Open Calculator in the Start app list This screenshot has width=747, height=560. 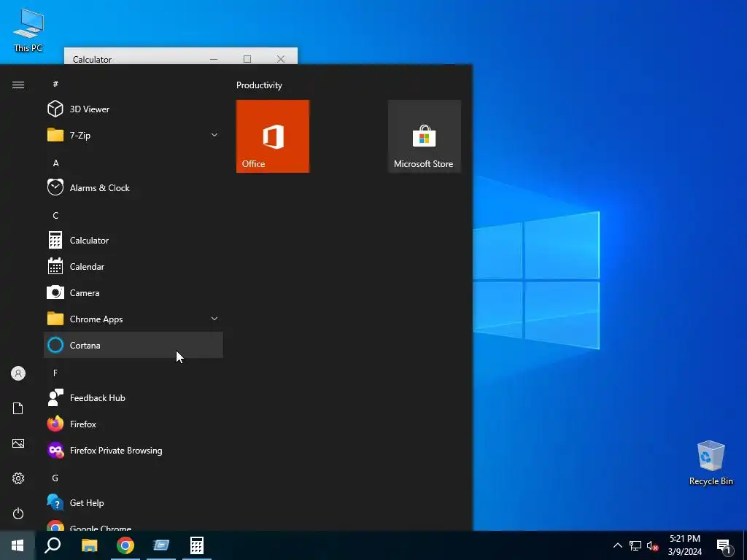133,241
